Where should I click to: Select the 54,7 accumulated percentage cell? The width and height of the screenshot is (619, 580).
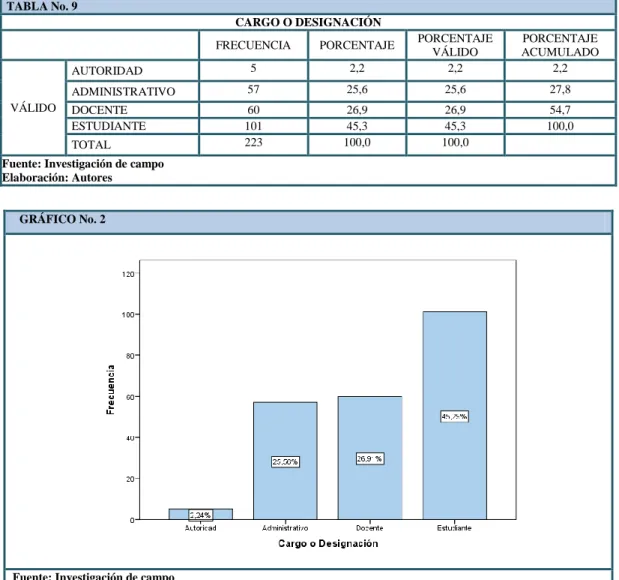coord(560,110)
